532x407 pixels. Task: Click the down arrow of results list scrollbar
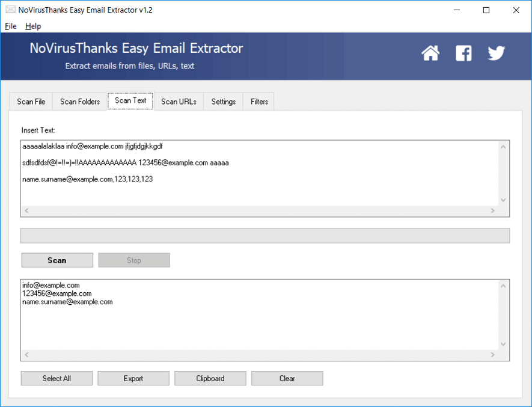[503, 344]
